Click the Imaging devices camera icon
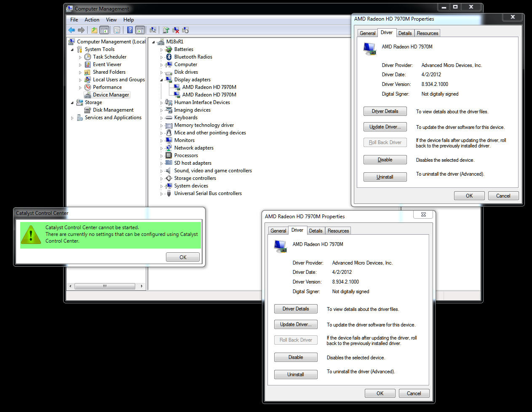This screenshot has height=412, width=532. [169, 110]
